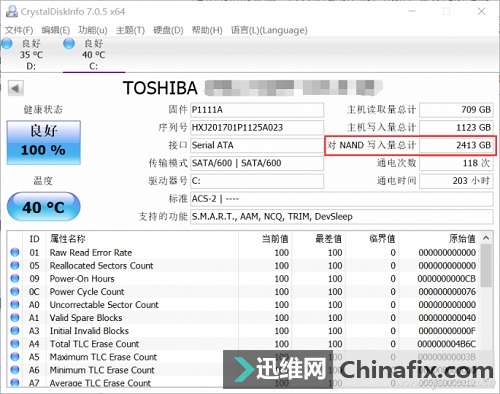Click the 40 °C temperature button

click(43, 207)
